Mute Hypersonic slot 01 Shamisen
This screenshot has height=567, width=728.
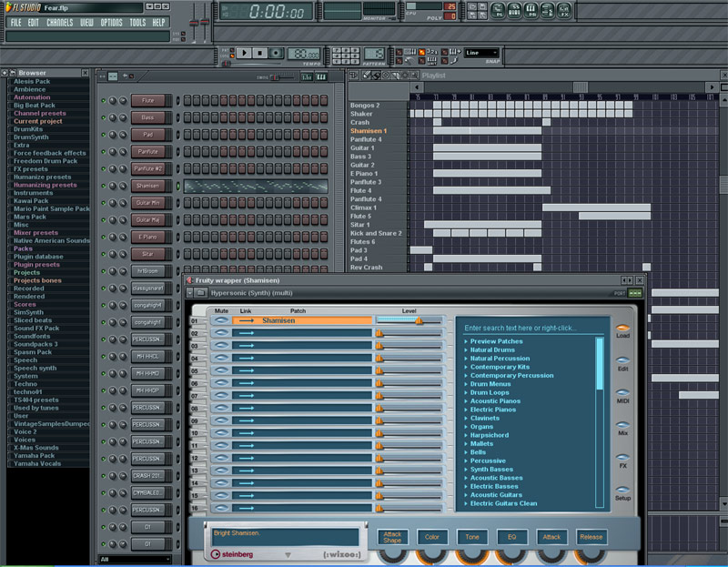(221, 320)
